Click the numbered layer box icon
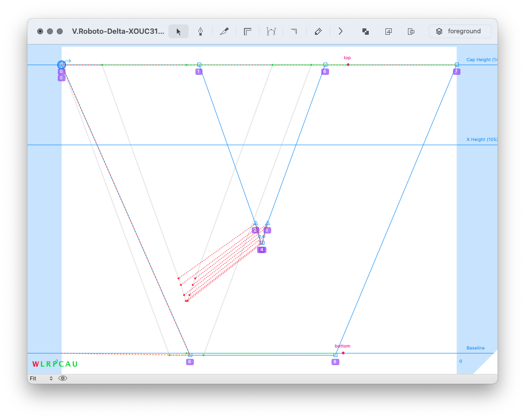Viewport: 525px width, 420px height. (x=388, y=31)
